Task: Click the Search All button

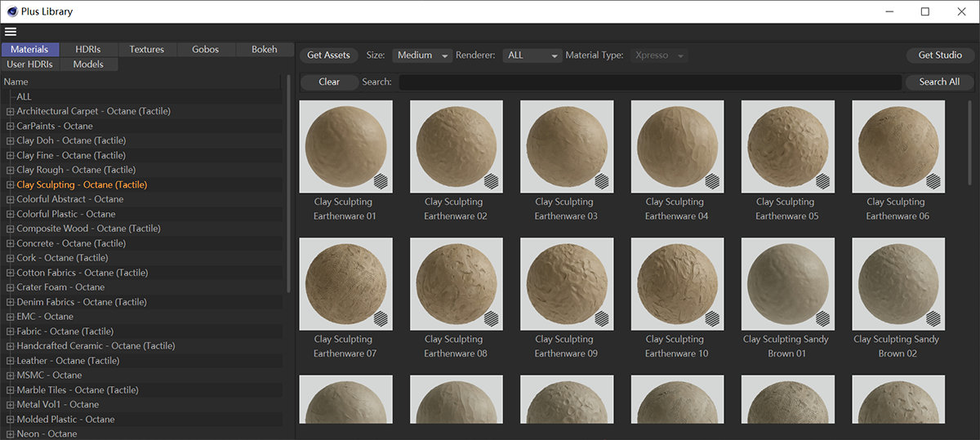Action: click(939, 82)
